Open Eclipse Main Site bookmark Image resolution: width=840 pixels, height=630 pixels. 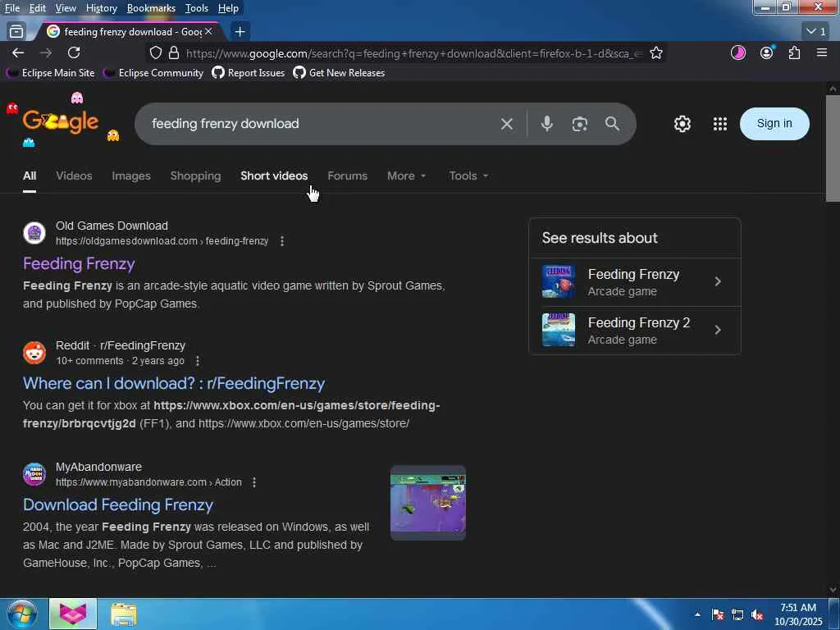pyautogui.click(x=50, y=73)
